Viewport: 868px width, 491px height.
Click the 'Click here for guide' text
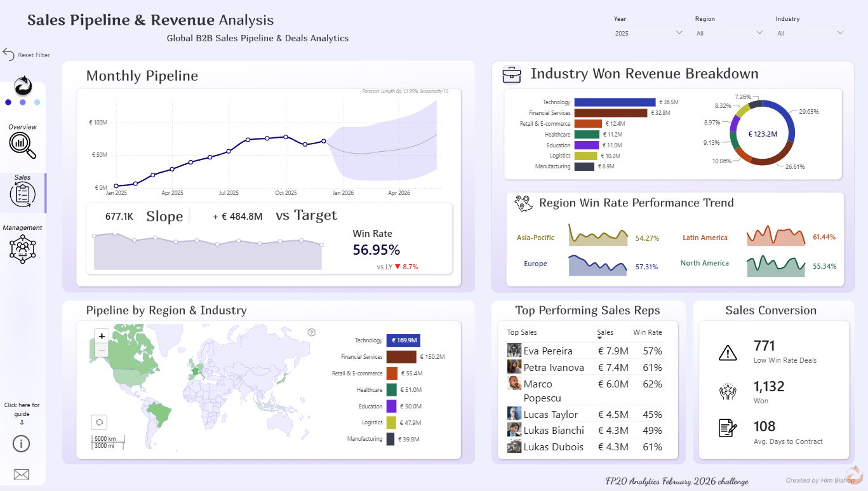pos(22,409)
